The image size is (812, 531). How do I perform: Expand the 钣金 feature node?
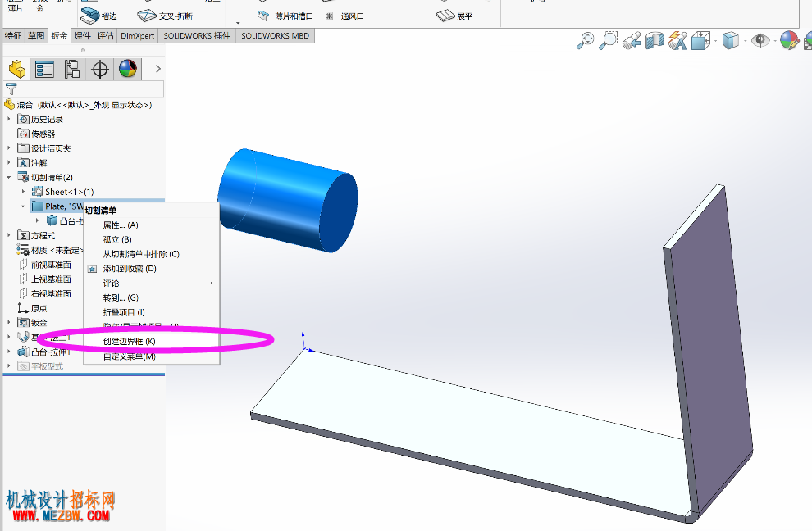pos(8,322)
